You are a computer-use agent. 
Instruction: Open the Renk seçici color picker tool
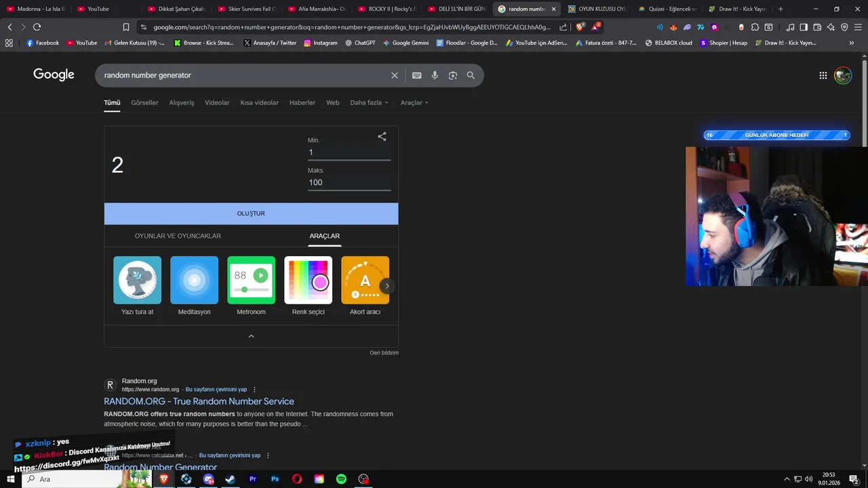pos(308,286)
